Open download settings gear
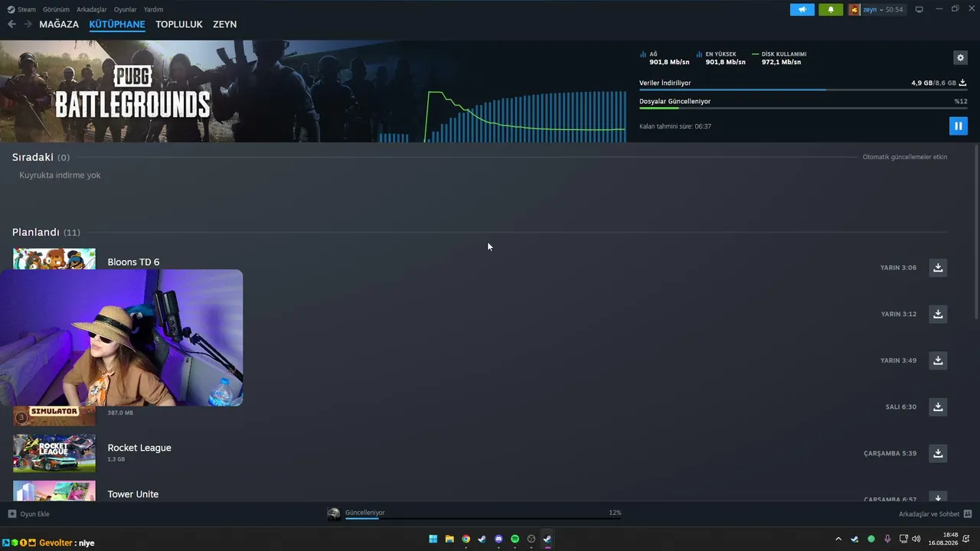Image resolution: width=980 pixels, height=551 pixels. [x=960, y=57]
